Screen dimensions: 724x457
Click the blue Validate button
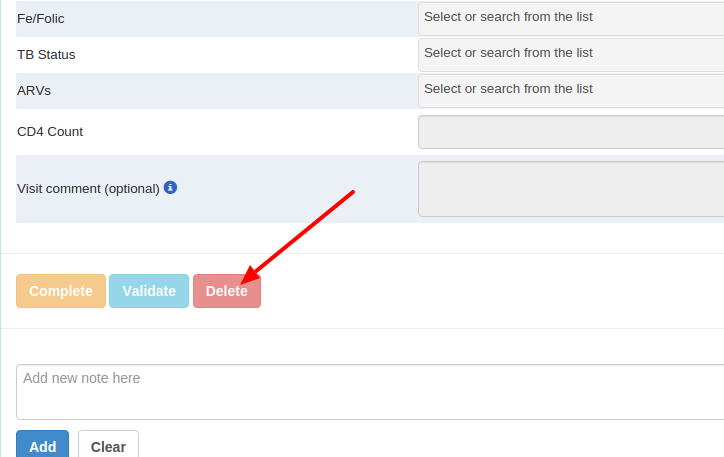tap(149, 291)
